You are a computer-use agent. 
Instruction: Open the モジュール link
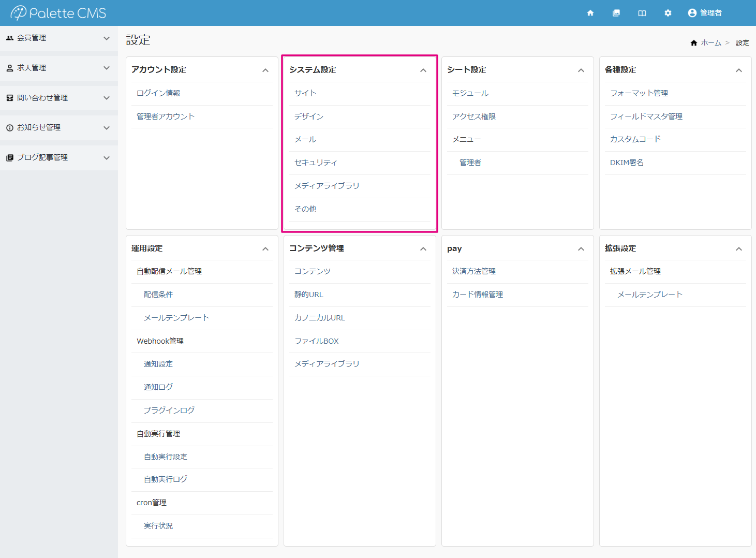point(470,93)
